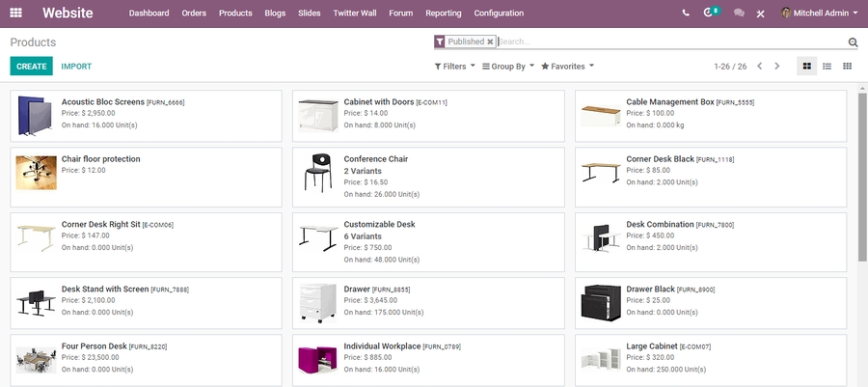Screen dimensions: 868x387
Task: Click the 1-26 / 26 pager counter
Action: tap(730, 67)
